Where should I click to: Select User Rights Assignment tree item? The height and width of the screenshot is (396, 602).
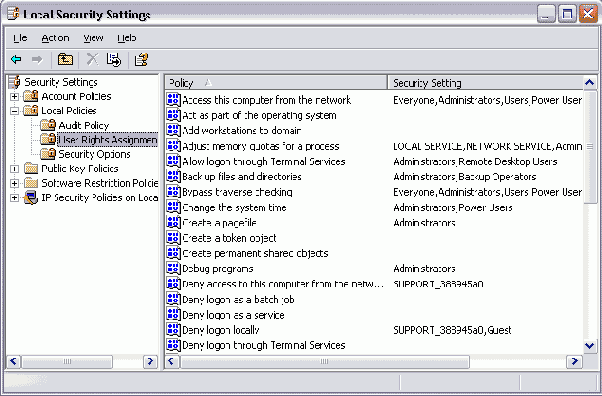pyautogui.click(x=108, y=140)
